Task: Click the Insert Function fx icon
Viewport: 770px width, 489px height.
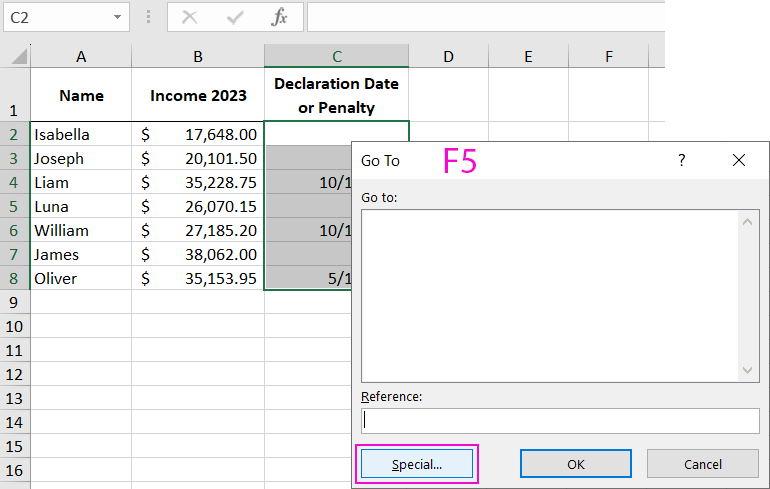Action: coord(280,17)
